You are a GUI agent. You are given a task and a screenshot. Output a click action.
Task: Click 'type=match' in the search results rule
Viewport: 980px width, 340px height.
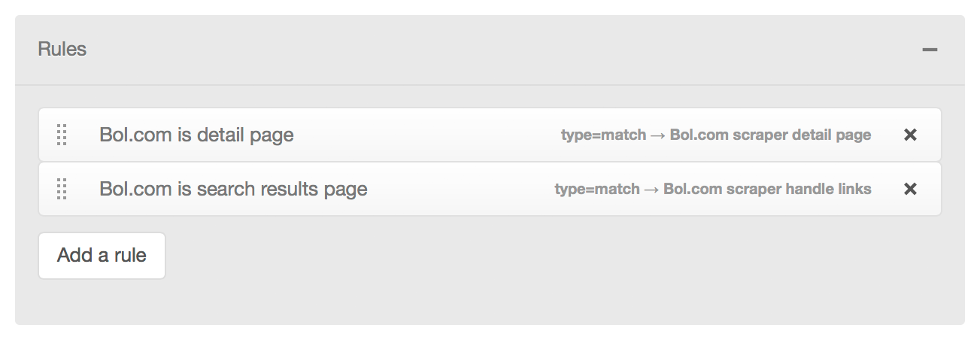[x=597, y=189]
